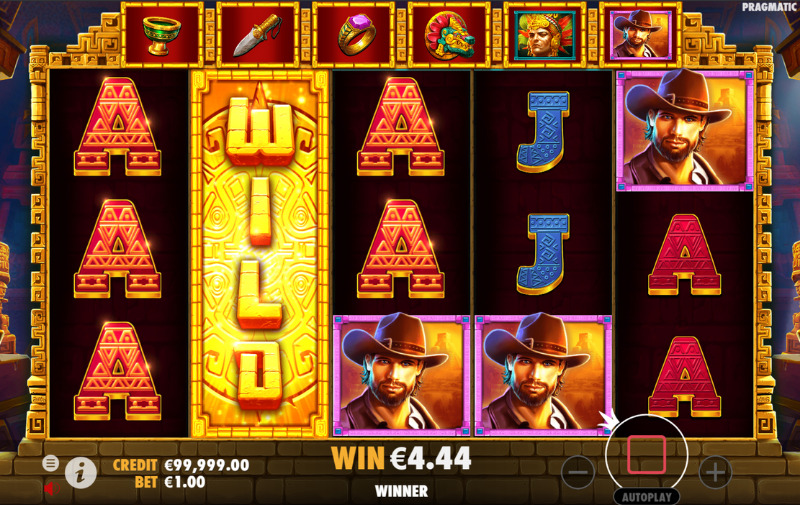
Task: Open the Autoplay options
Action: click(646, 497)
